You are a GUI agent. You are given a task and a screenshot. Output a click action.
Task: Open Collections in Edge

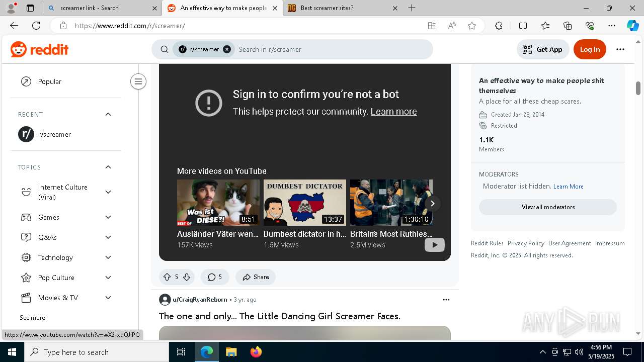tap(568, 26)
